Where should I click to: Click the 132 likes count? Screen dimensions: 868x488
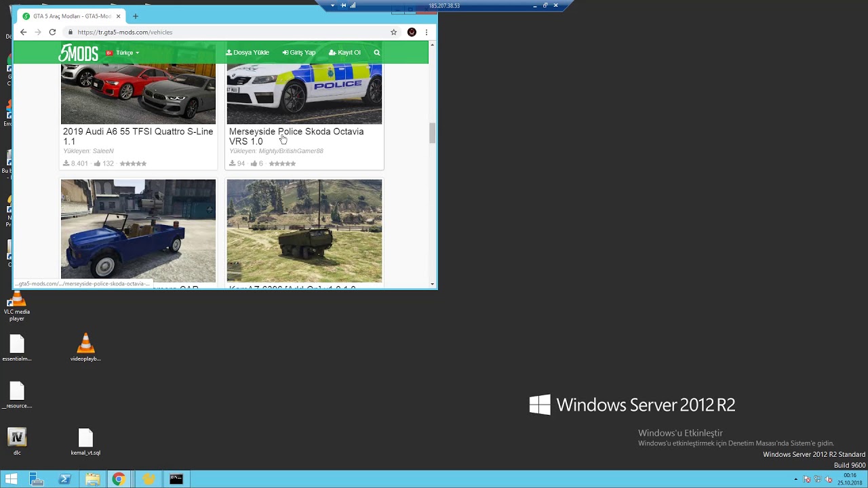104,163
